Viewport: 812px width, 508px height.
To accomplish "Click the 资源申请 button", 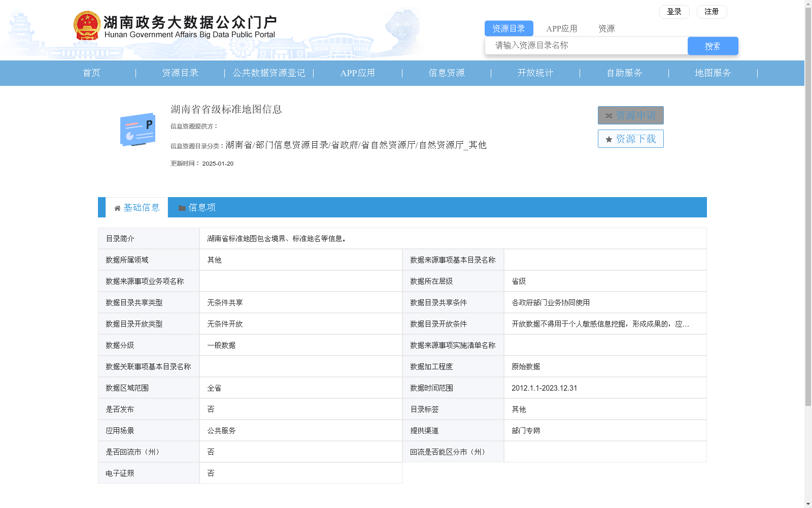I will click(x=630, y=115).
